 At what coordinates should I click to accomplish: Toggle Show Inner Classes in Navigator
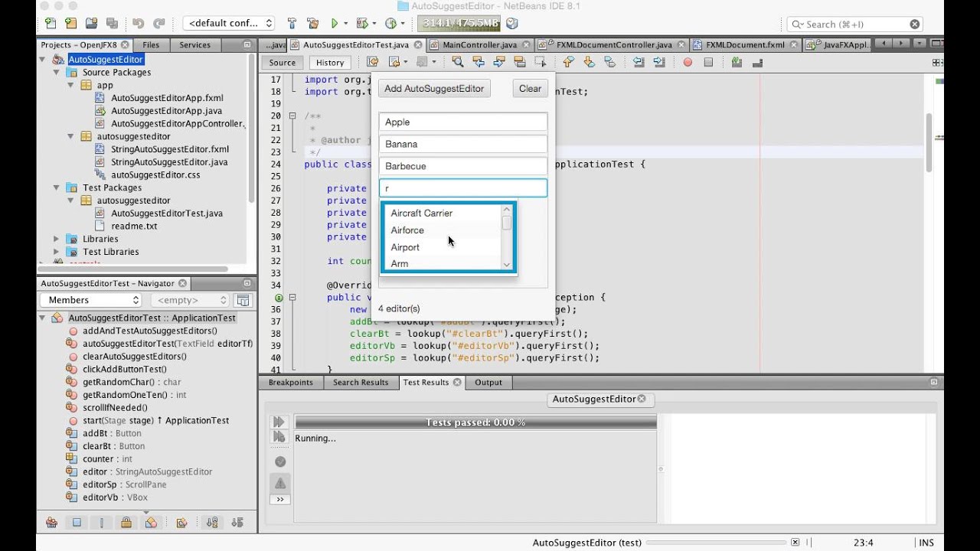(x=151, y=523)
